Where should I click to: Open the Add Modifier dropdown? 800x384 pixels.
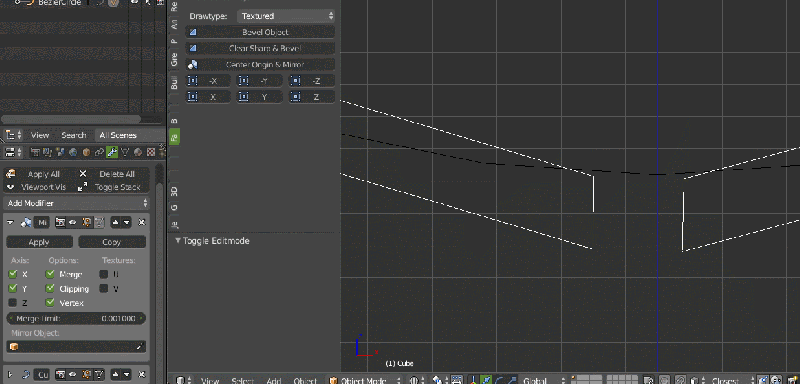point(77,203)
